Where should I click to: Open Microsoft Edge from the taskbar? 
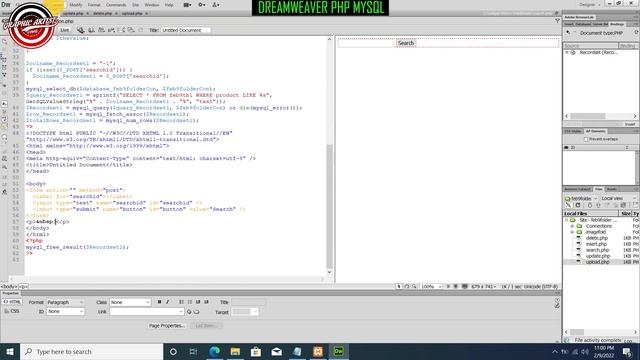214,351
